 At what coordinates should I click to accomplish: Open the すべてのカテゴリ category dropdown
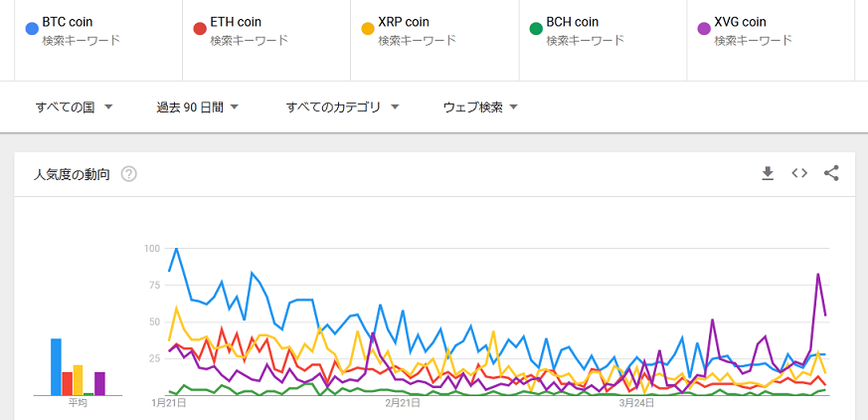tap(342, 107)
